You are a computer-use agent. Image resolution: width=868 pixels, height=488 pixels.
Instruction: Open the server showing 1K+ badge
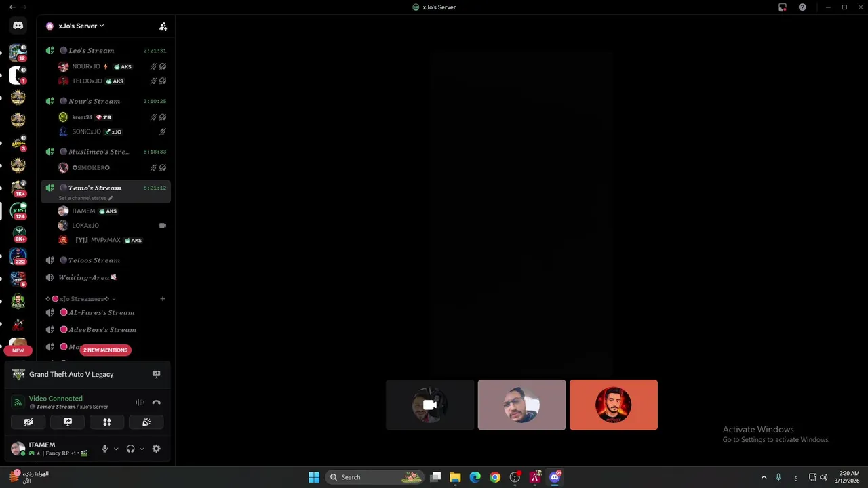click(x=18, y=188)
